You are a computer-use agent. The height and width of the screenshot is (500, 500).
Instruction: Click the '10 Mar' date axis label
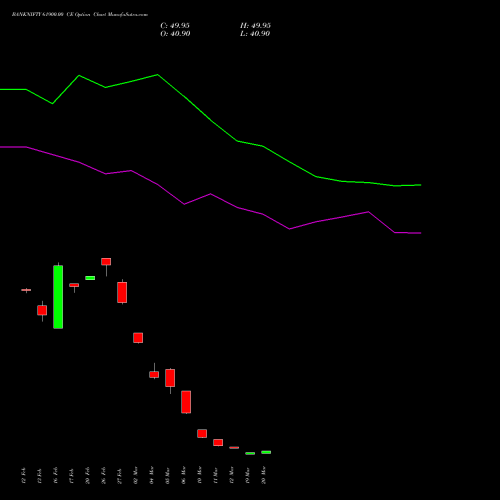coord(199,475)
